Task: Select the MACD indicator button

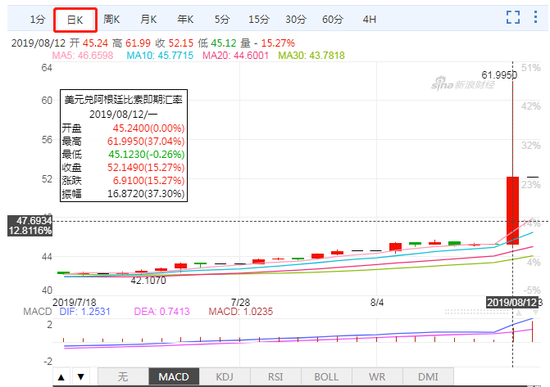Action: pos(174,377)
